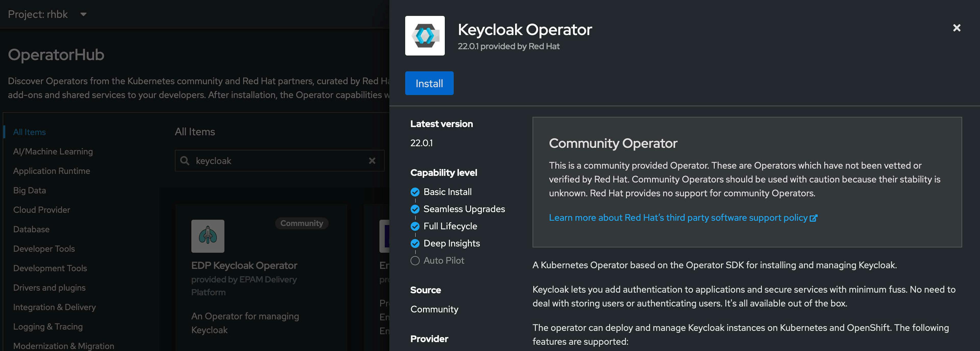Select Application Runtime category

point(51,171)
